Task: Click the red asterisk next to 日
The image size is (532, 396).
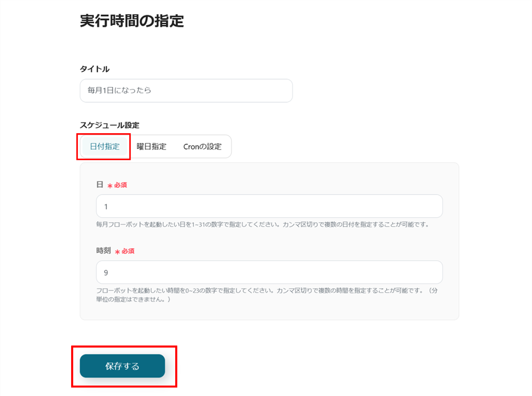Action: click(x=110, y=186)
